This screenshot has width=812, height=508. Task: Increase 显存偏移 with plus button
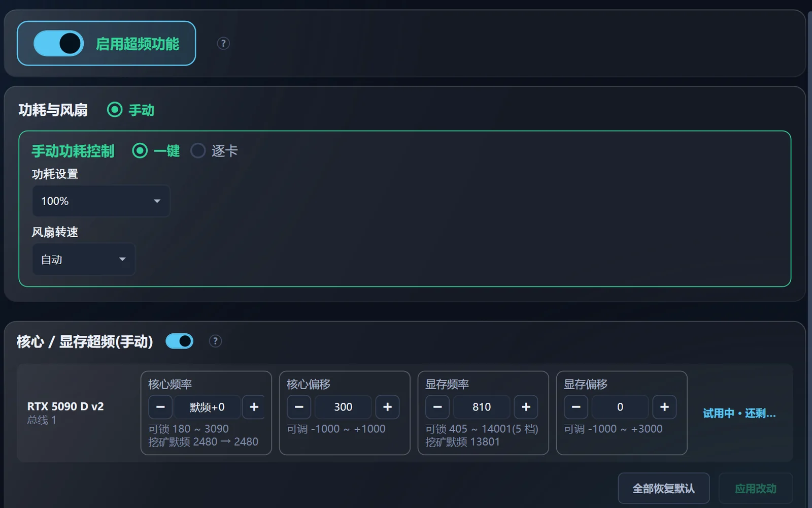point(664,407)
